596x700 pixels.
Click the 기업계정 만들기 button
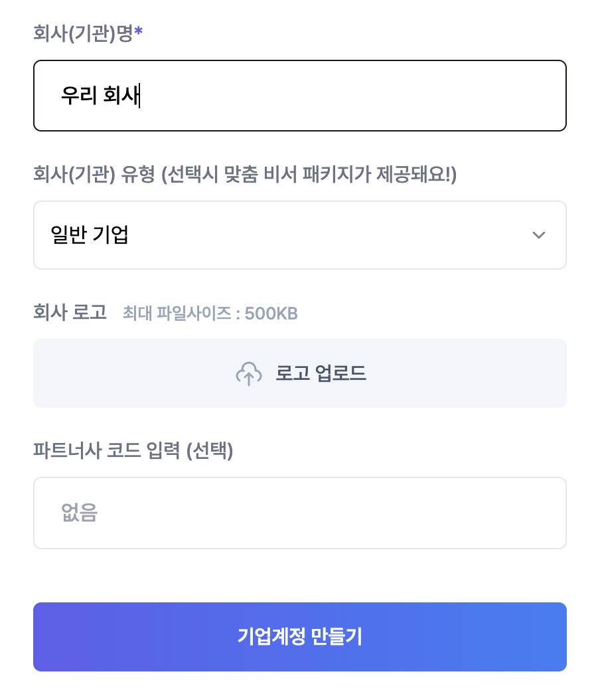(x=300, y=637)
